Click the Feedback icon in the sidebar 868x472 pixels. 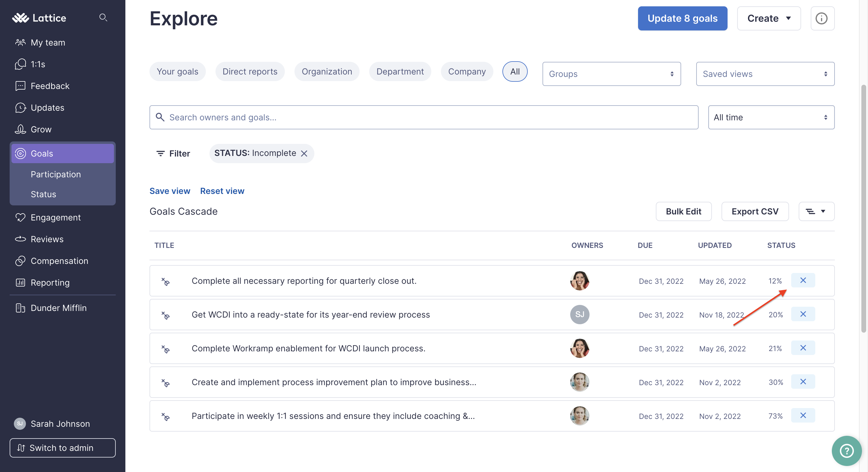pos(20,86)
